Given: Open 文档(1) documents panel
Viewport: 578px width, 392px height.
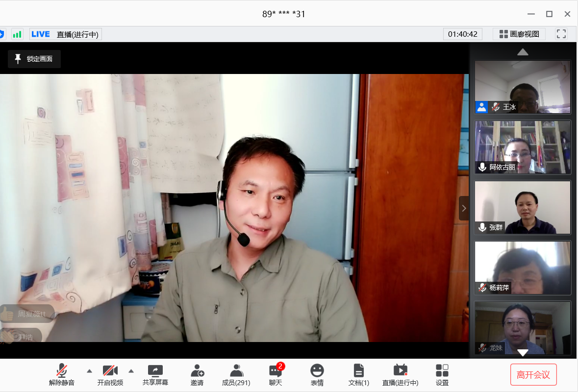Looking at the screenshot, I should (359, 375).
